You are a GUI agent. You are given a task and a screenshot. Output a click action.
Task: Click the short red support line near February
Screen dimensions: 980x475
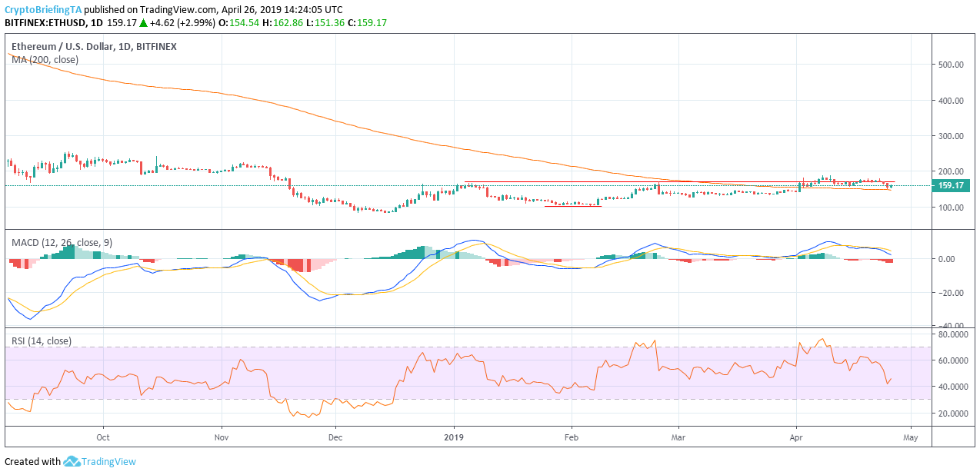573,206
